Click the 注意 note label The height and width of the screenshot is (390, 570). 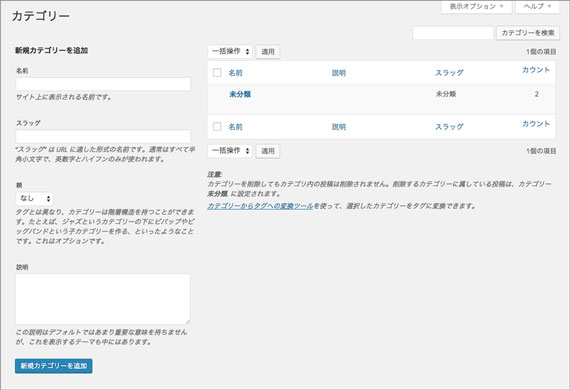tap(214, 174)
